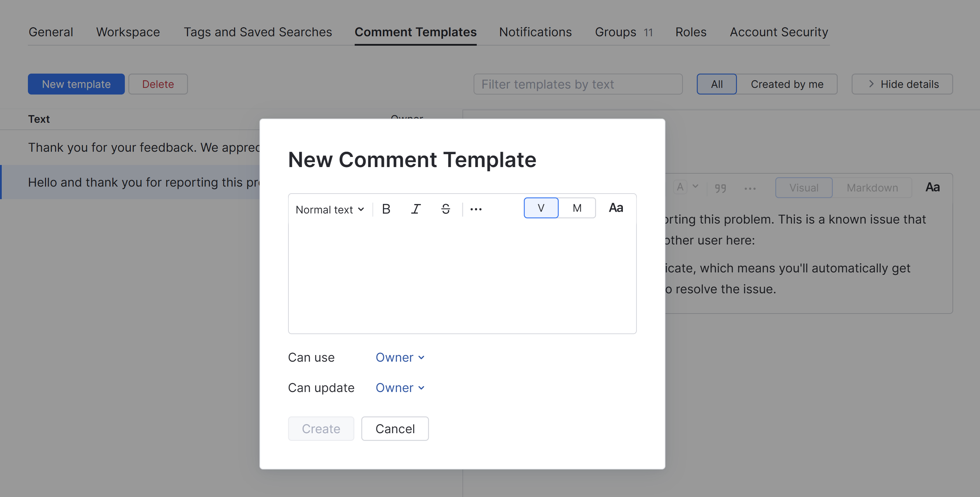Viewport: 980px width, 497px height.
Task: Click the Aa icon at the far right of the editor
Action: click(933, 187)
